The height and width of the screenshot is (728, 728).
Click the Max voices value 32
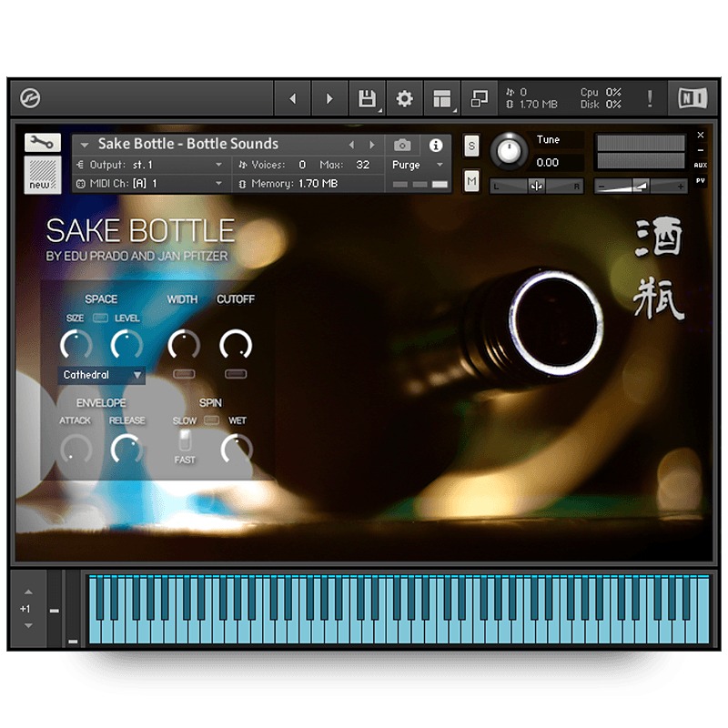(x=362, y=165)
